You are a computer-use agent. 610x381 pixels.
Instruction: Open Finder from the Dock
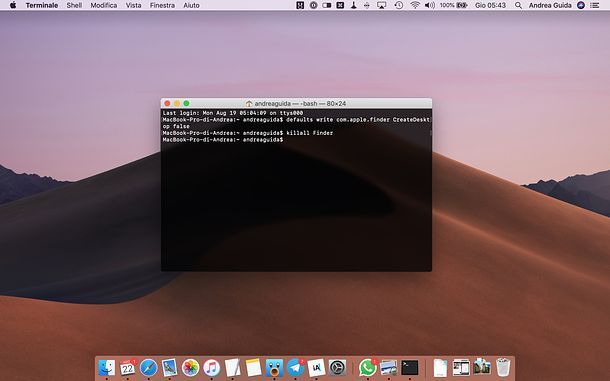point(107,367)
